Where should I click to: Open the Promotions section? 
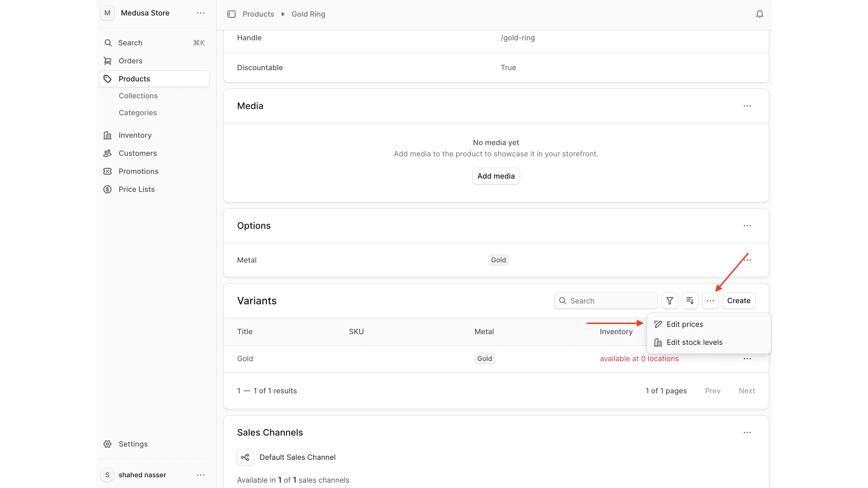coord(138,171)
